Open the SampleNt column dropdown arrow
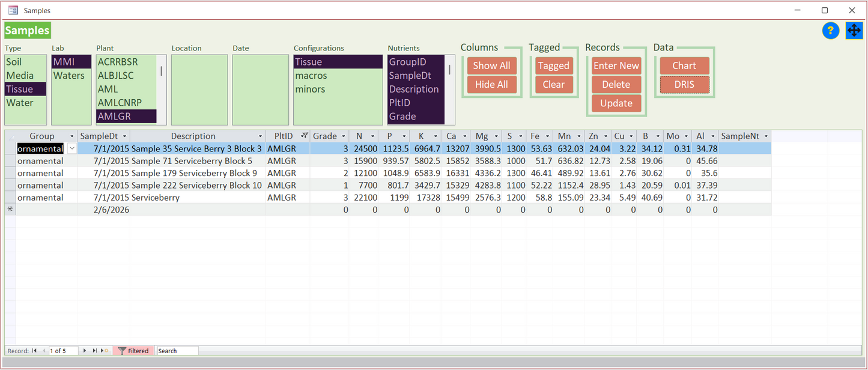 (766, 136)
